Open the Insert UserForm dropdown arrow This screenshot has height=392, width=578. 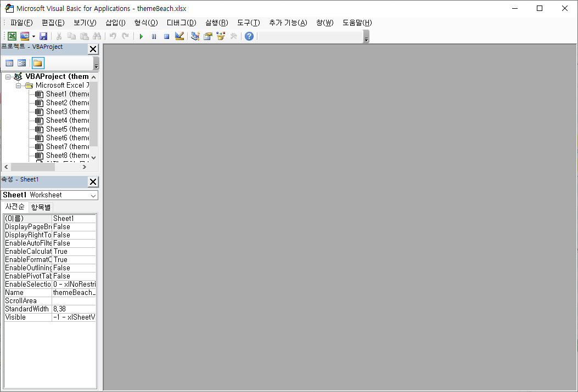click(x=33, y=36)
